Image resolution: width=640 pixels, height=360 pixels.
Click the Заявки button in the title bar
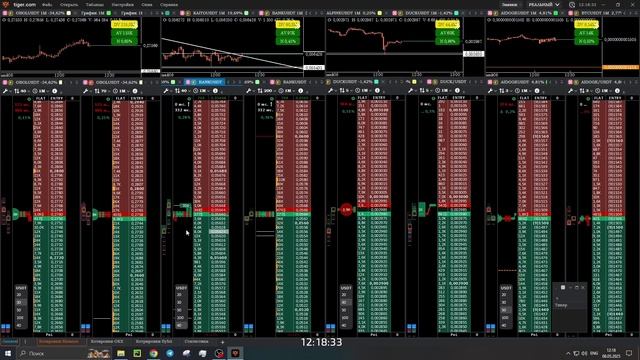(509, 4)
